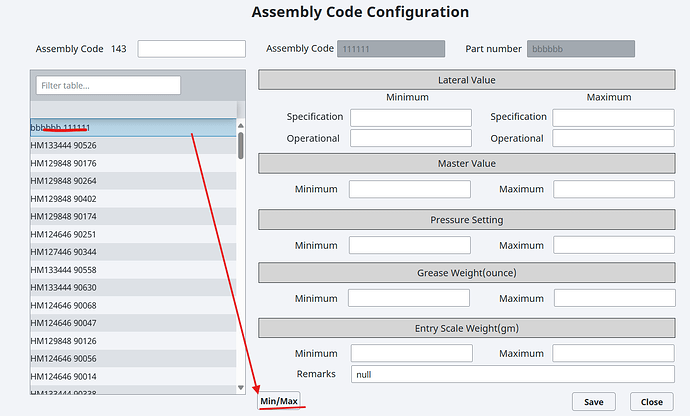Pick row HM127446 90344
690x416 pixels.
[x=133, y=251]
